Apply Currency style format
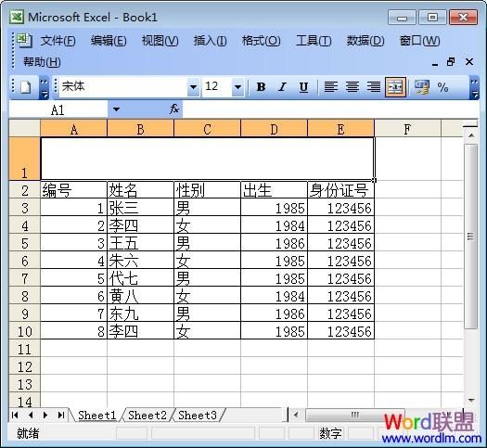The height and width of the screenshot is (448, 487). [422, 87]
